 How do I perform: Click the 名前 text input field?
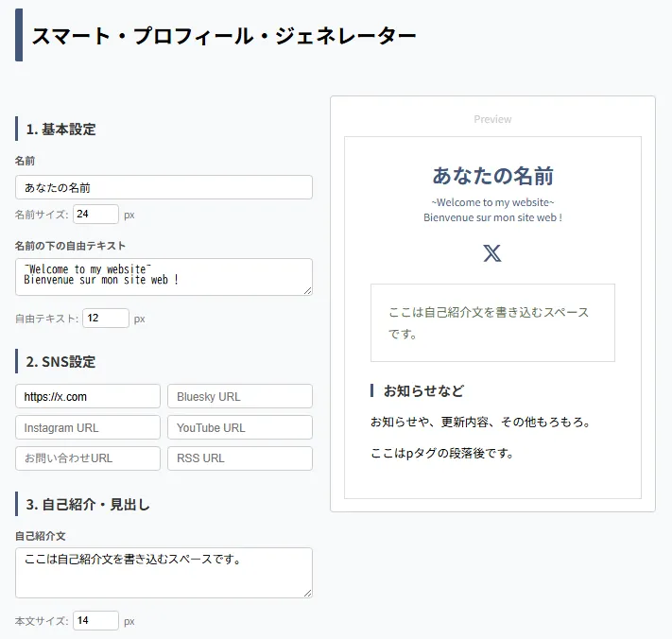164,187
